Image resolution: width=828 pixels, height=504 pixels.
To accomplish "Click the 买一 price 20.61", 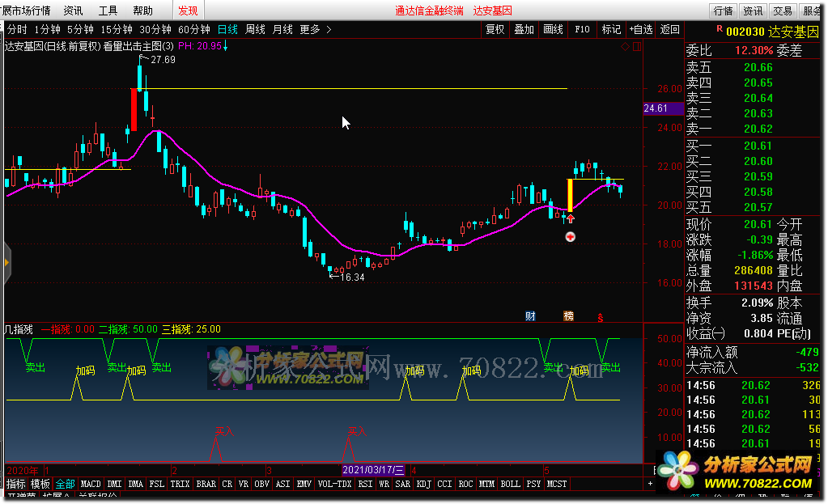I will (758, 146).
